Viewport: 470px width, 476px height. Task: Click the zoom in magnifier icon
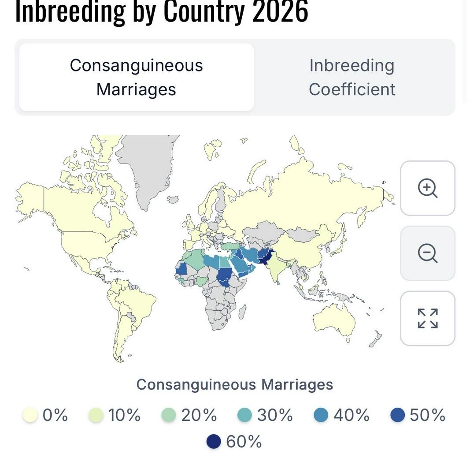427,188
